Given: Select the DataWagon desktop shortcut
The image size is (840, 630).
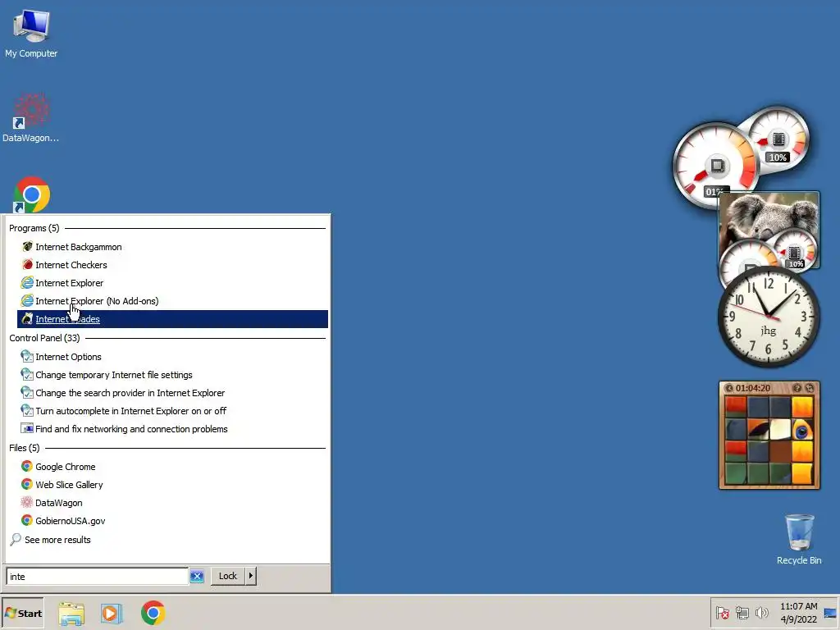Looking at the screenshot, I should point(31,117).
